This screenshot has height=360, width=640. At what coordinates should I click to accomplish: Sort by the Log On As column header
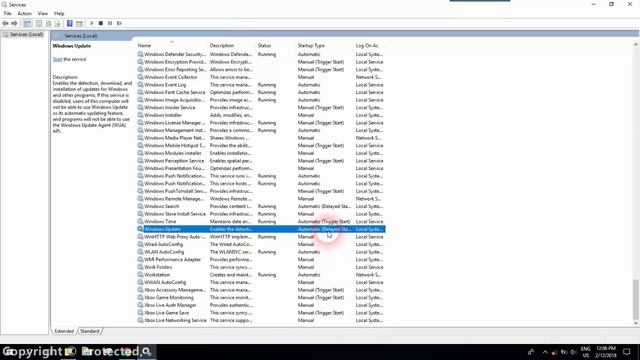coord(369,45)
